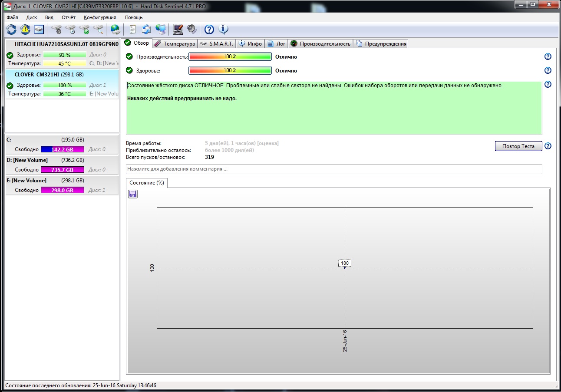Click the monitor with screwdriver configuration icon

click(178, 30)
